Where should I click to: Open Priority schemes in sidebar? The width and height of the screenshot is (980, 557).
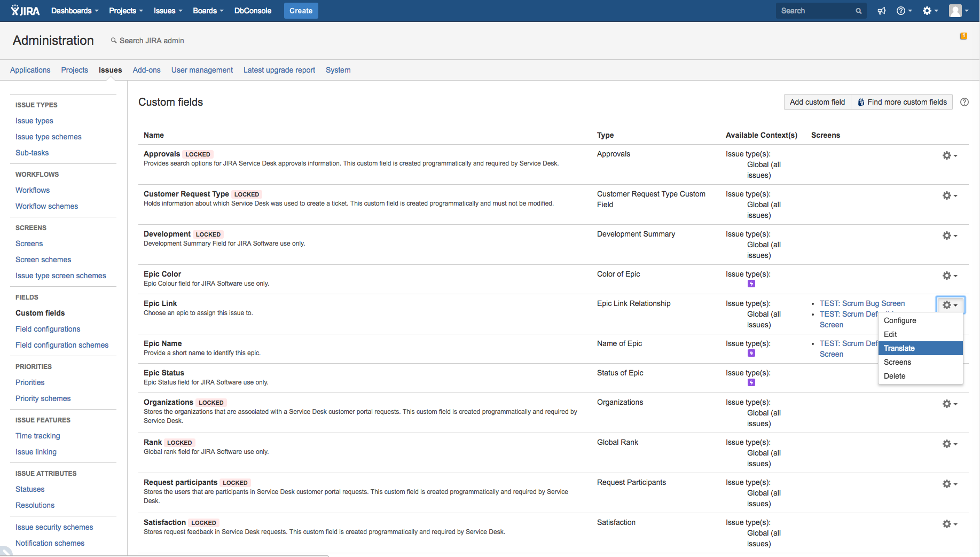(43, 398)
